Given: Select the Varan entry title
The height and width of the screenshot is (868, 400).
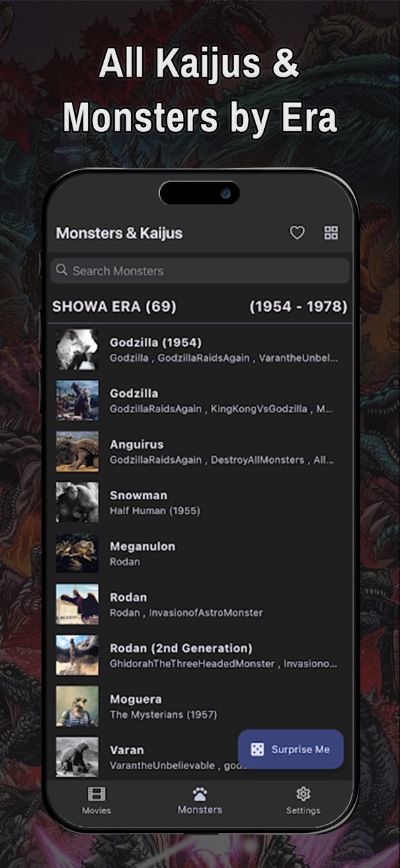Looking at the screenshot, I should tap(127, 750).
